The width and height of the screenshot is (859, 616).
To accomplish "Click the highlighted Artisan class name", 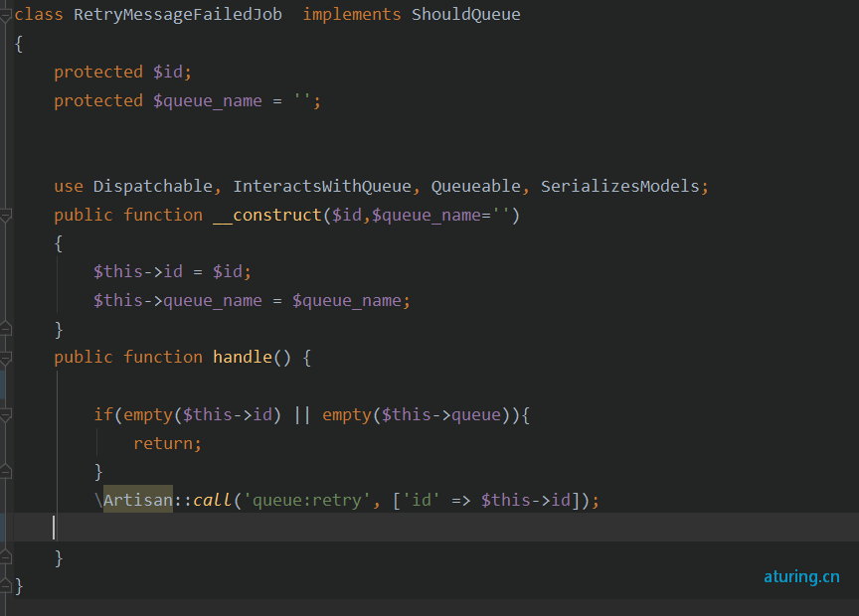I will (138, 500).
